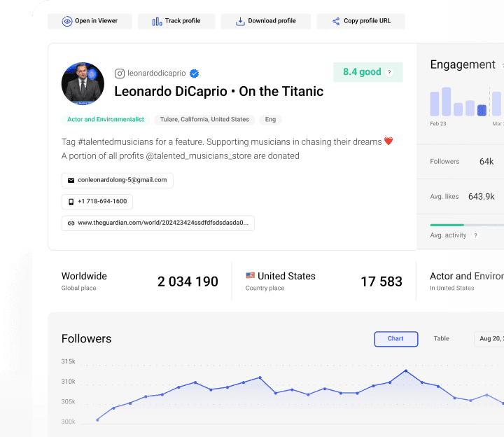The image size is (504, 437).
Task: Click the envelope icon in the email field
Action: tap(71, 180)
